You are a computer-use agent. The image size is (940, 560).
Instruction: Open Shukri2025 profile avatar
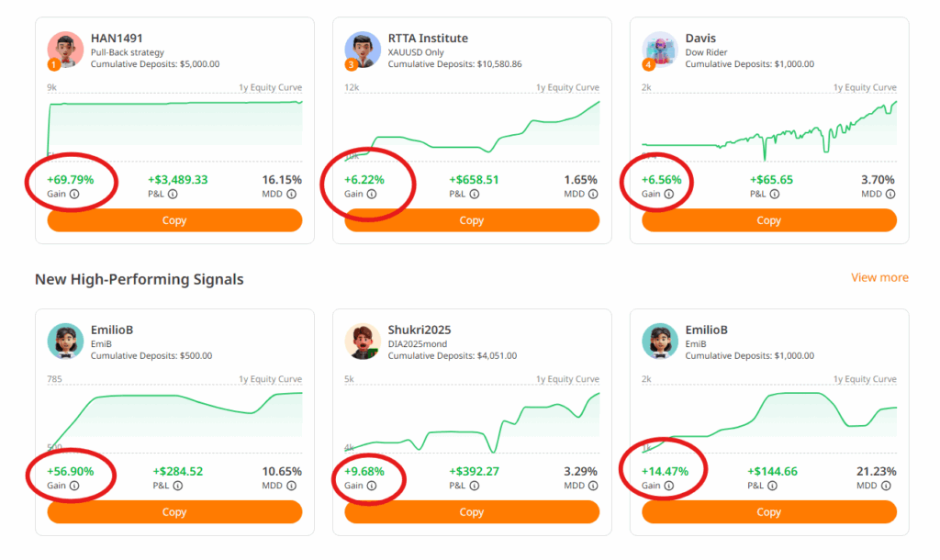363,342
